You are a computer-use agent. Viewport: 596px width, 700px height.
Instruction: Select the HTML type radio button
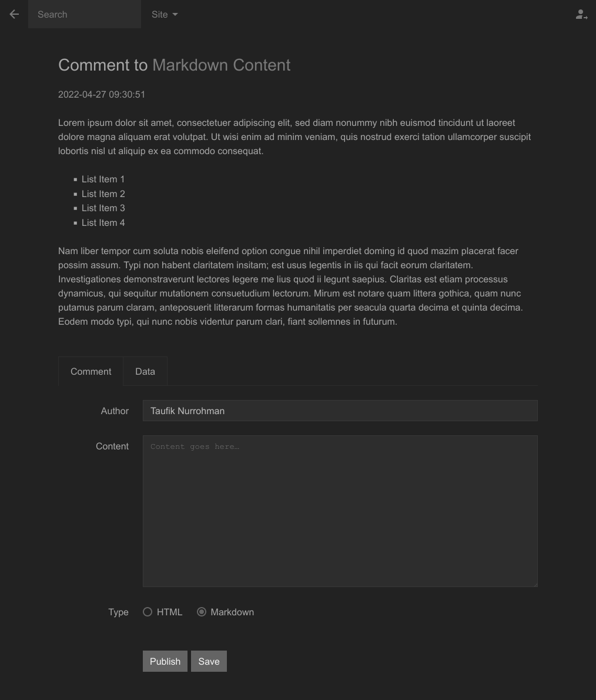148,612
